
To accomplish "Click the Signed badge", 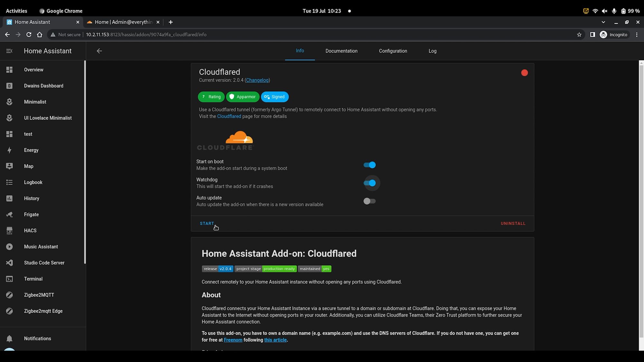I will coord(275,97).
